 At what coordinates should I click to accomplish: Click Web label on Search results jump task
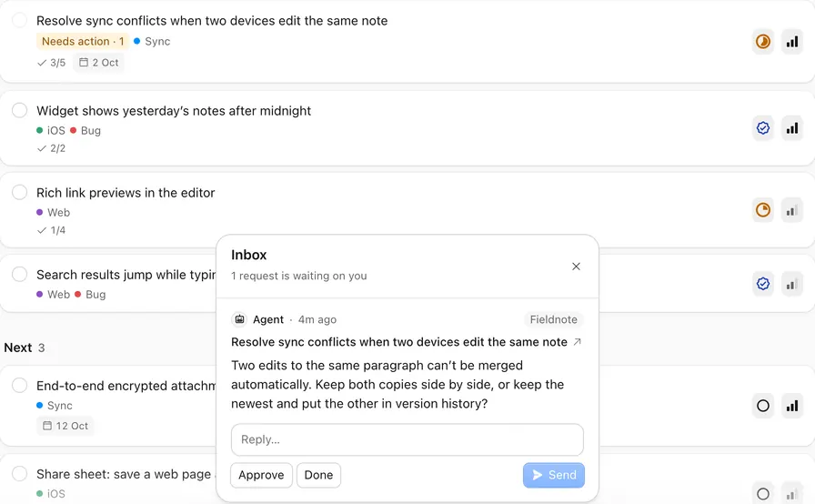tap(53, 294)
